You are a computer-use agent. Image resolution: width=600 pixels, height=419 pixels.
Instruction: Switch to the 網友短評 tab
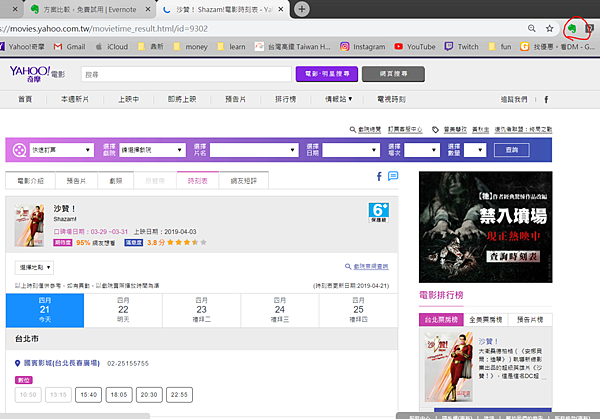pyautogui.click(x=244, y=181)
